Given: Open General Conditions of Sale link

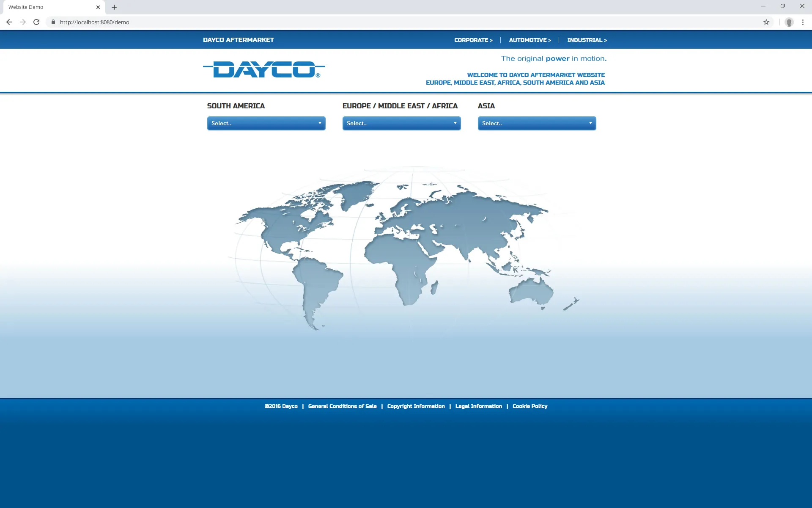Looking at the screenshot, I should coord(342,406).
